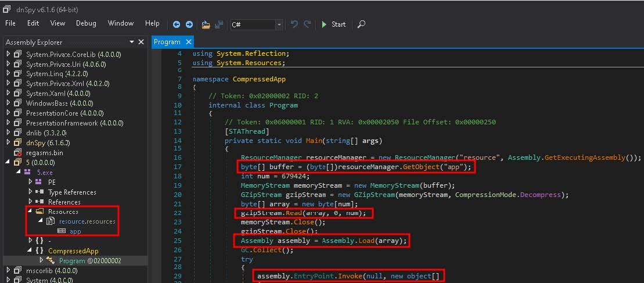The height and width of the screenshot is (283, 644).
Task: Switch to the Program tab
Action: coord(167,42)
